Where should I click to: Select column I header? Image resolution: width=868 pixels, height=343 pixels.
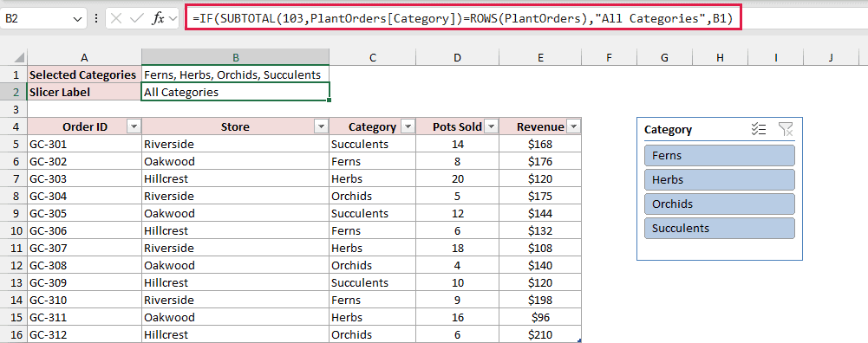click(775, 57)
